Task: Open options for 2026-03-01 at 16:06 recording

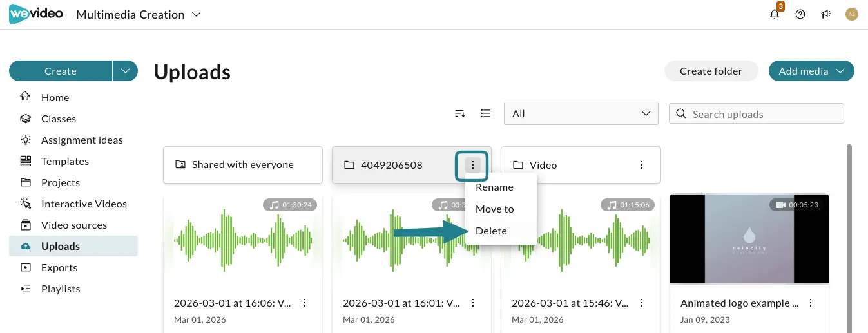Action: (304, 303)
